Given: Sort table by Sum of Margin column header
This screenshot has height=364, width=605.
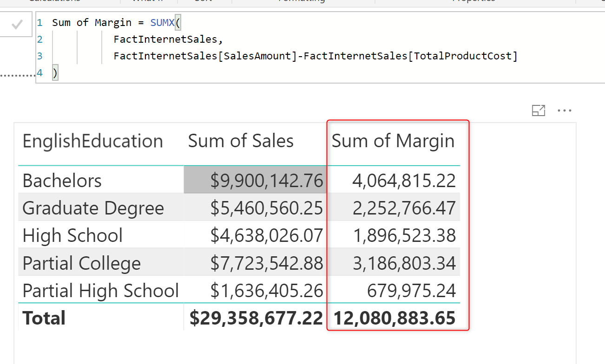Looking at the screenshot, I should [393, 140].
